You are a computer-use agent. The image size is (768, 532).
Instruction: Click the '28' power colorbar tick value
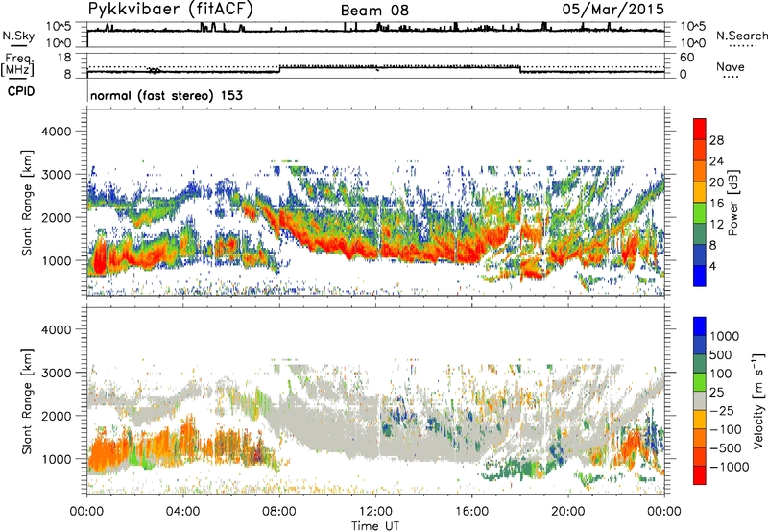pos(716,140)
